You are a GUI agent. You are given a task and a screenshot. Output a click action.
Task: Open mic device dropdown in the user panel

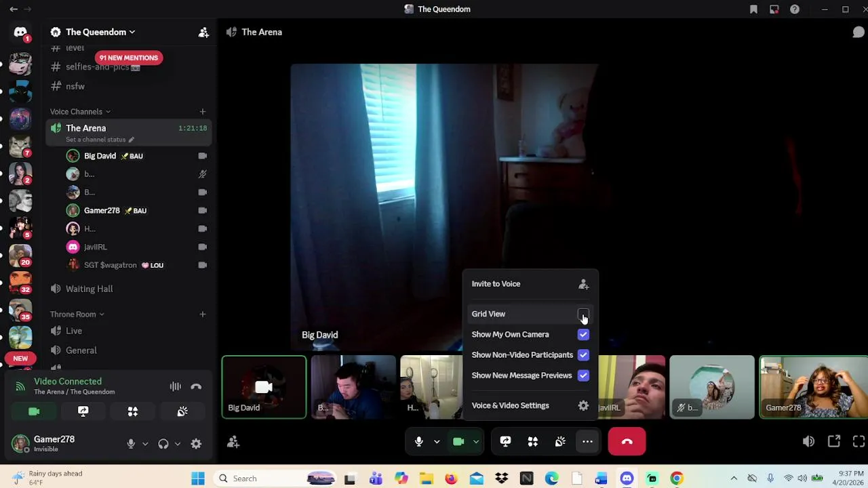144,444
